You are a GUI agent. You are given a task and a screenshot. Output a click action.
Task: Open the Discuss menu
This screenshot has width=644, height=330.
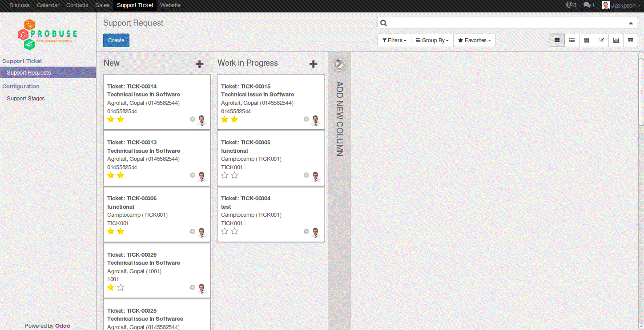(20, 5)
